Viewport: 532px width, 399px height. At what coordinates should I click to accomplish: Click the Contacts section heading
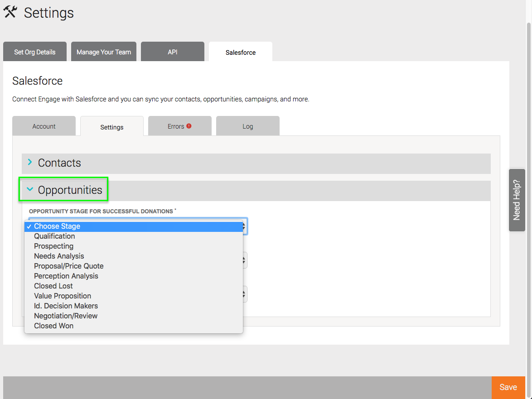59,163
